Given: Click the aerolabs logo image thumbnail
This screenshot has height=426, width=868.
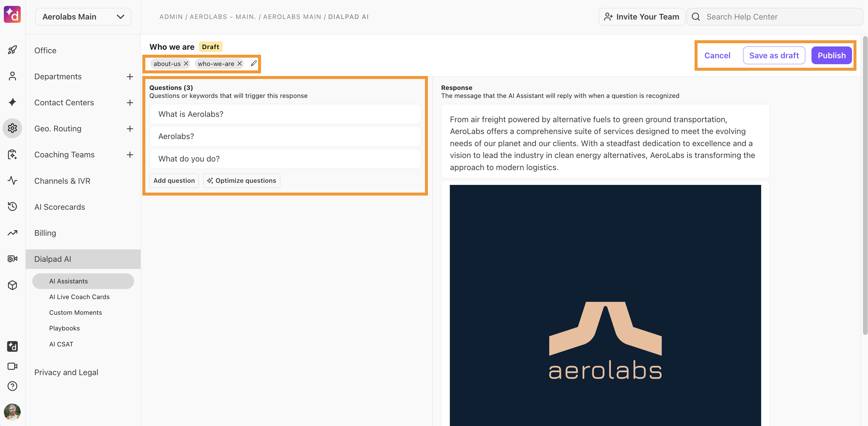Looking at the screenshot, I should (x=605, y=305).
